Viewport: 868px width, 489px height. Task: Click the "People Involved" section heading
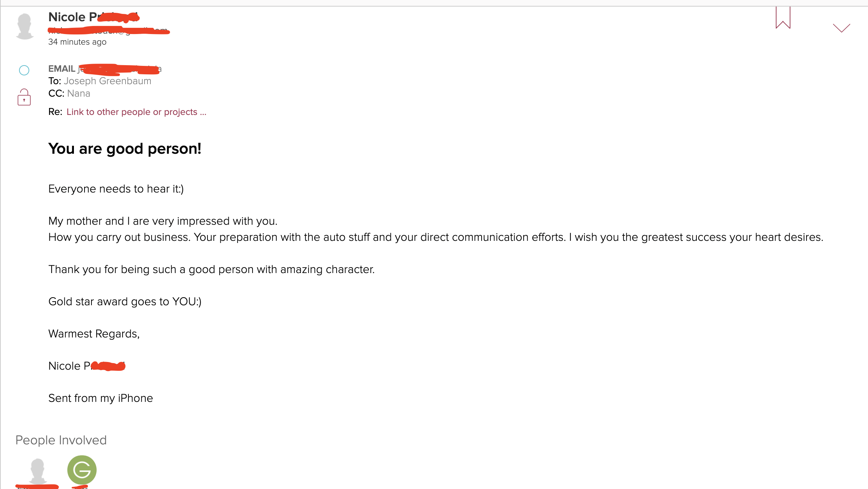[61, 440]
